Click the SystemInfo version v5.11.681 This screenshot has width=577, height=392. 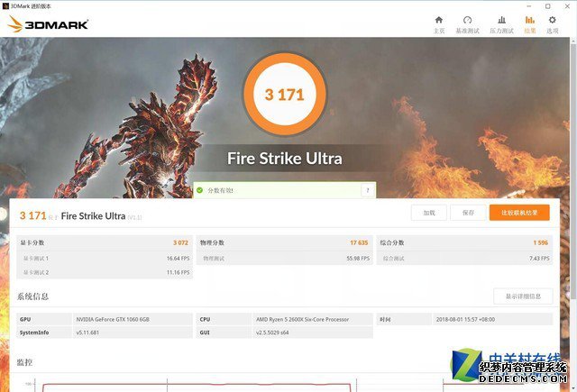(87, 333)
